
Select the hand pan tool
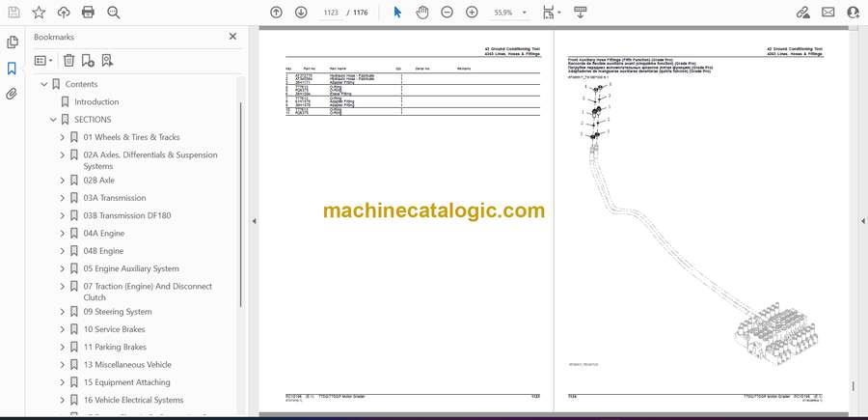pos(422,13)
